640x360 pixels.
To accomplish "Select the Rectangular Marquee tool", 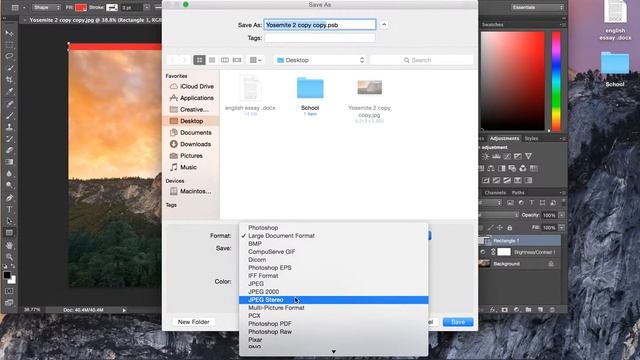I will (x=9, y=44).
